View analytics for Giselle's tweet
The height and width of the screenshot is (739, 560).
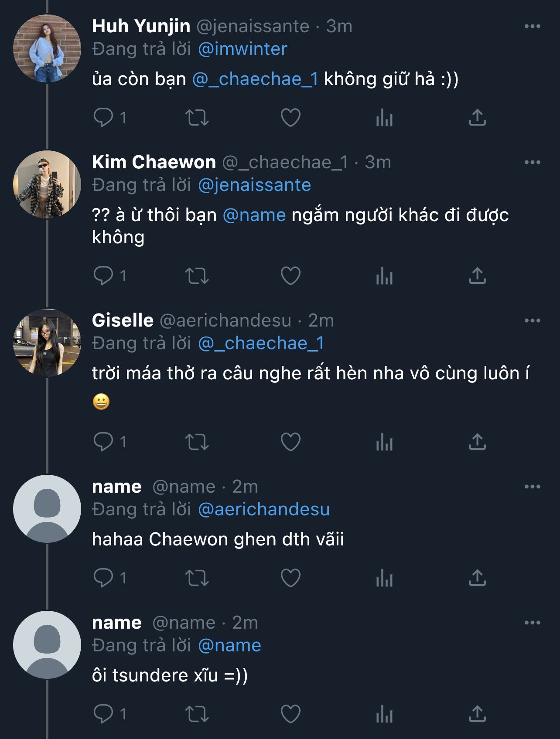tap(384, 442)
